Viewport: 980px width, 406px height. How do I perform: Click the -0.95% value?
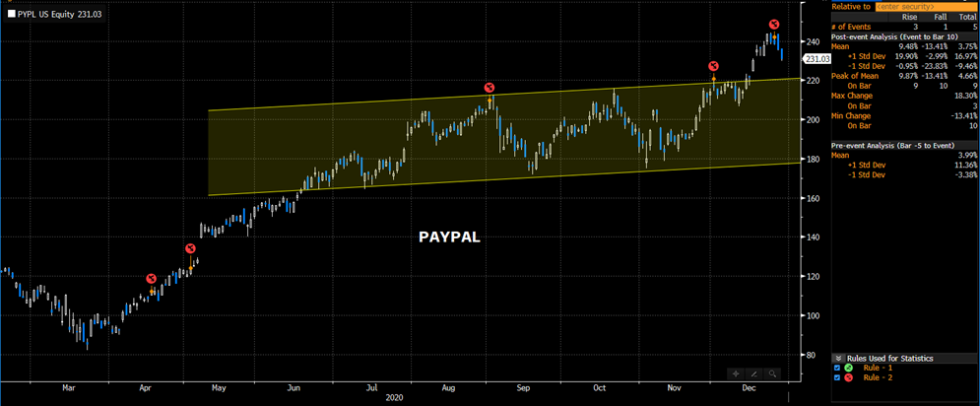click(907, 66)
